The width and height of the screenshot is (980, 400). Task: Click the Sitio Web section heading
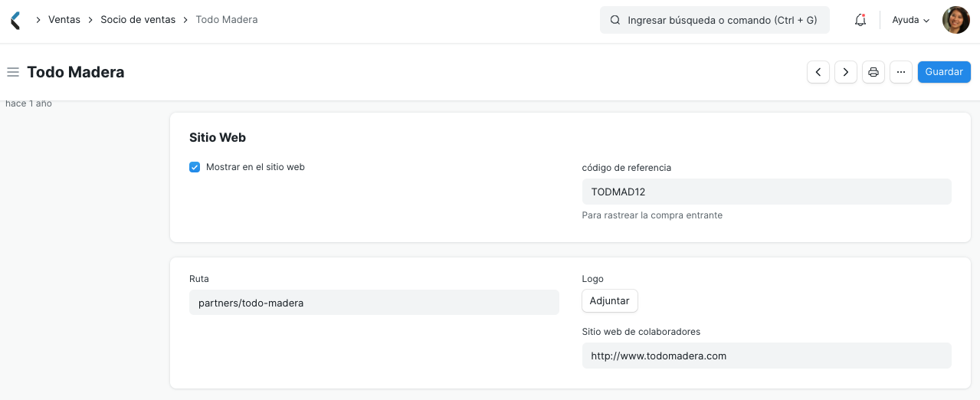(218, 138)
